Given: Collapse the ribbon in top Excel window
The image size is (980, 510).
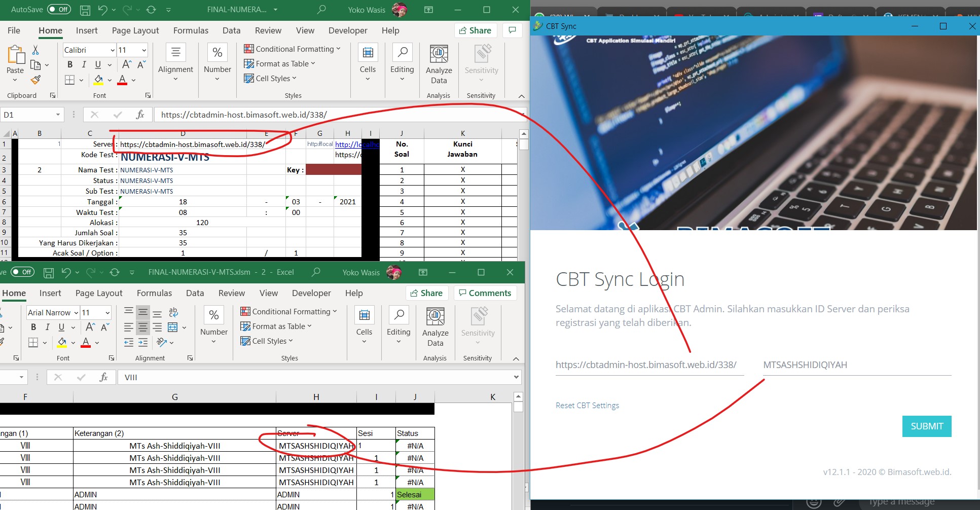Looking at the screenshot, I should click(x=521, y=96).
